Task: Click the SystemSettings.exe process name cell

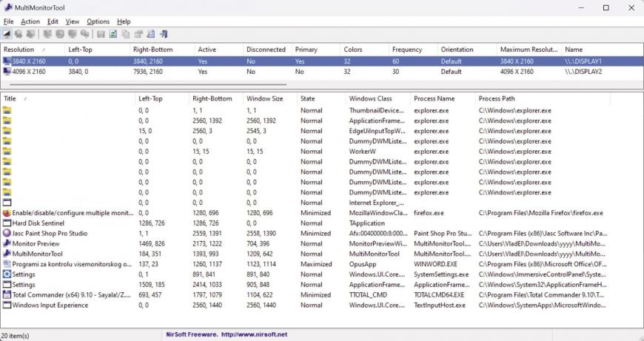Action: (441, 274)
